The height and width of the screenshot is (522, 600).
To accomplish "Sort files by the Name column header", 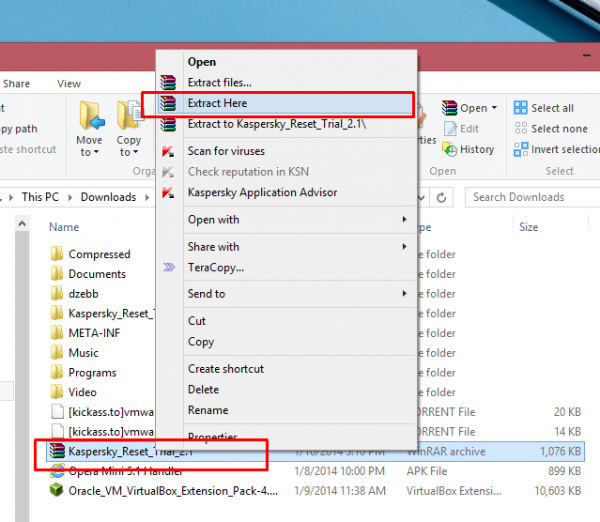I will 64,227.
